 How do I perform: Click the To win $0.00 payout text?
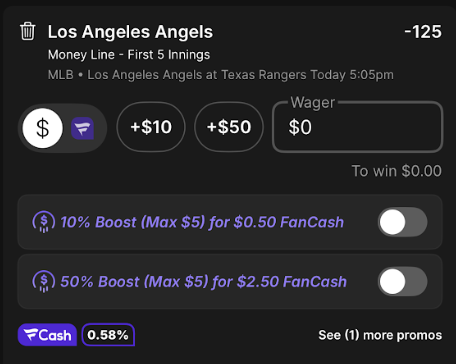point(397,171)
